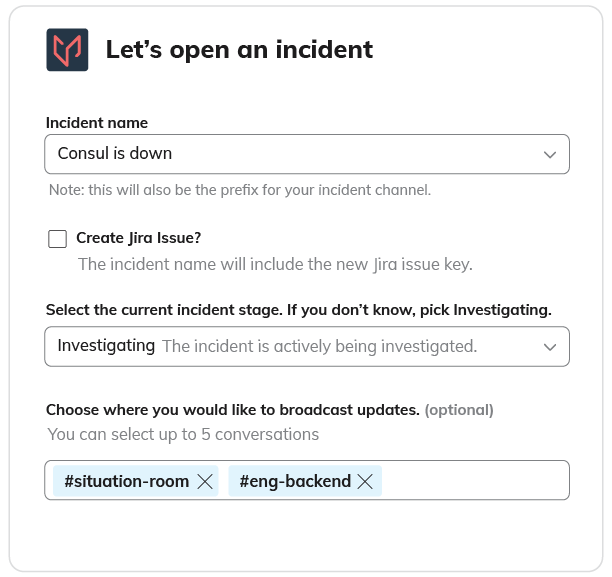Remove the #eng-backend tag with its X
Viewport: 612px width, 577px height.
365,482
